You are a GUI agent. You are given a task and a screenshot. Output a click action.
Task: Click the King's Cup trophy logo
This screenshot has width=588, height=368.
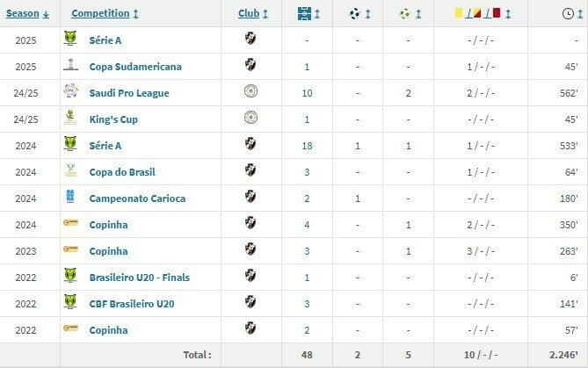tap(70, 119)
